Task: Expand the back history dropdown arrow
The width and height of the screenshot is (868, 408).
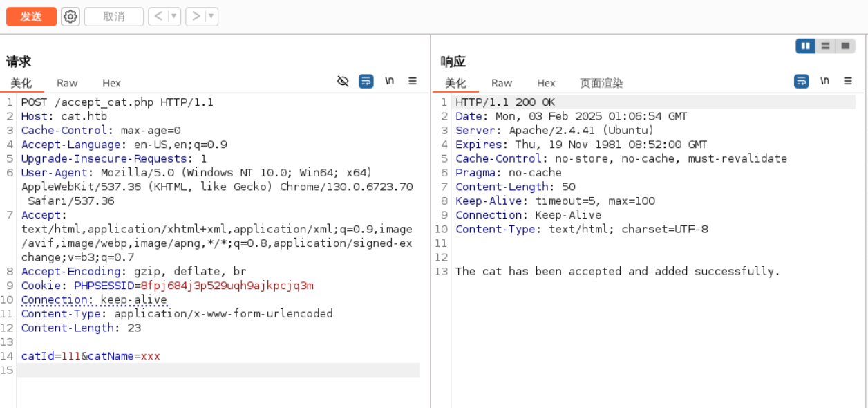Action: point(174,17)
